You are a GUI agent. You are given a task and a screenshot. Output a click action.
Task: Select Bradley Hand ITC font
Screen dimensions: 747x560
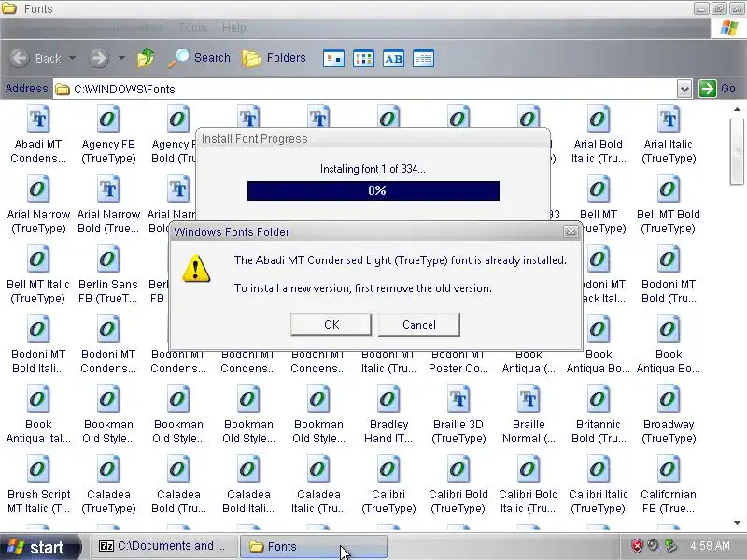click(388, 414)
